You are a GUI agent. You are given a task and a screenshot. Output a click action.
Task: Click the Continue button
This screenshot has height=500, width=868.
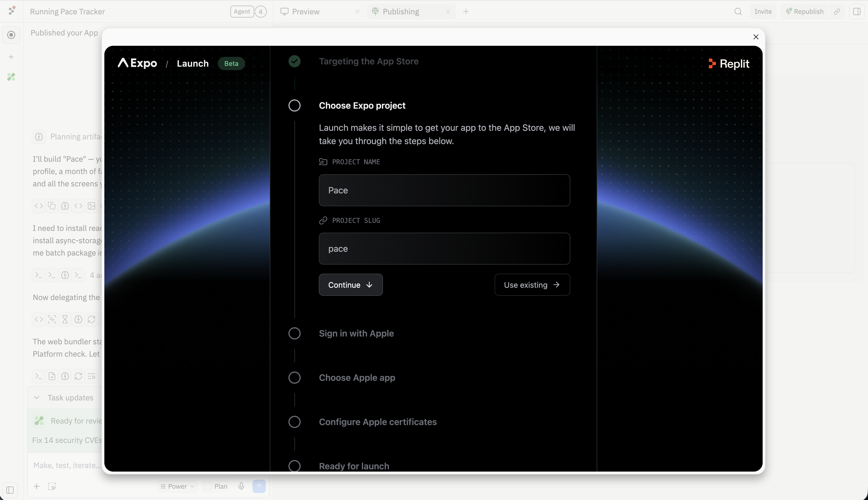351,285
